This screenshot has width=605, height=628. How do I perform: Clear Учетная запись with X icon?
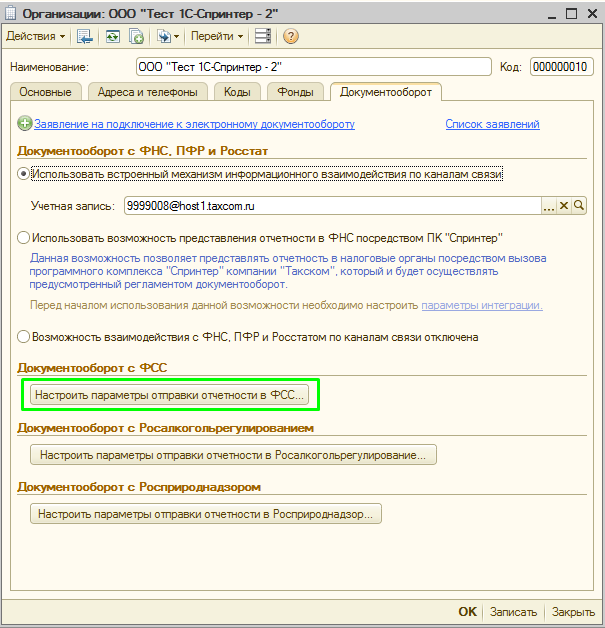pos(564,206)
